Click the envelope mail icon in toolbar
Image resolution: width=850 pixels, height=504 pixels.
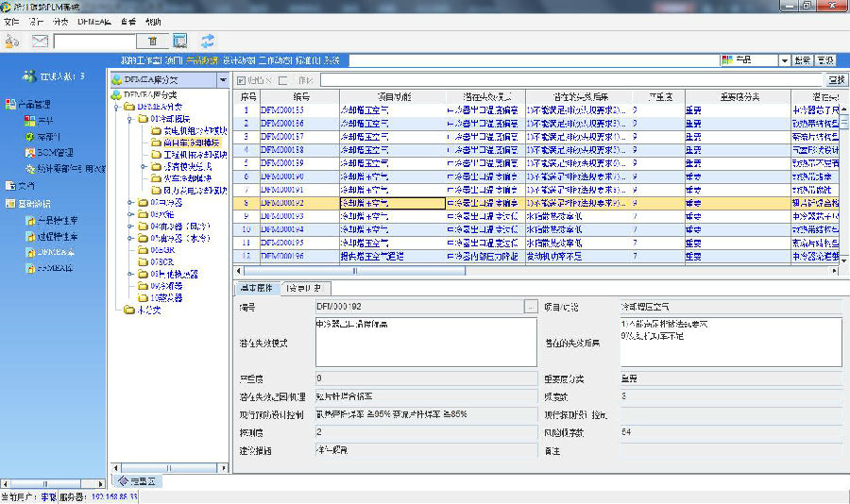coord(40,41)
